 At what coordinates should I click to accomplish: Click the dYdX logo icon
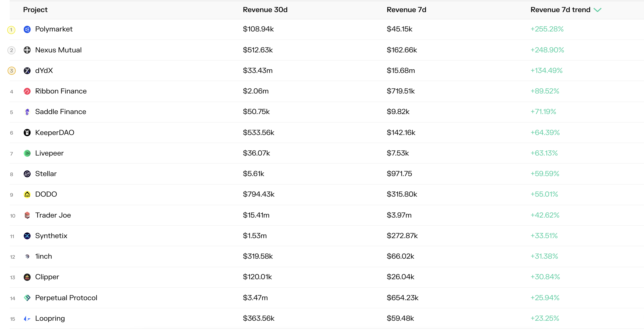pos(27,71)
